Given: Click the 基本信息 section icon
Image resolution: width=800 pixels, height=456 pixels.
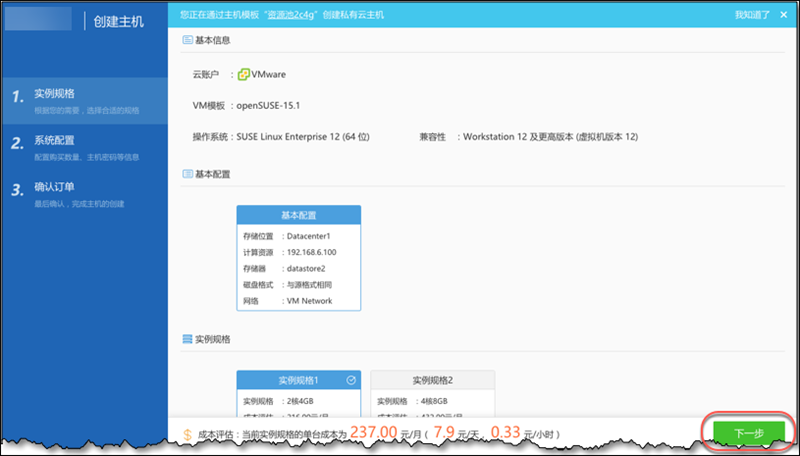Looking at the screenshot, I should tap(187, 40).
